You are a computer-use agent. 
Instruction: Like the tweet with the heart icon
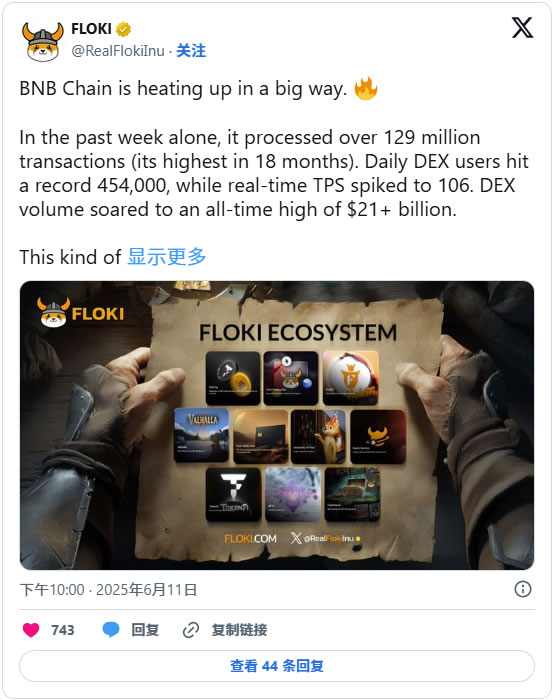tap(31, 630)
